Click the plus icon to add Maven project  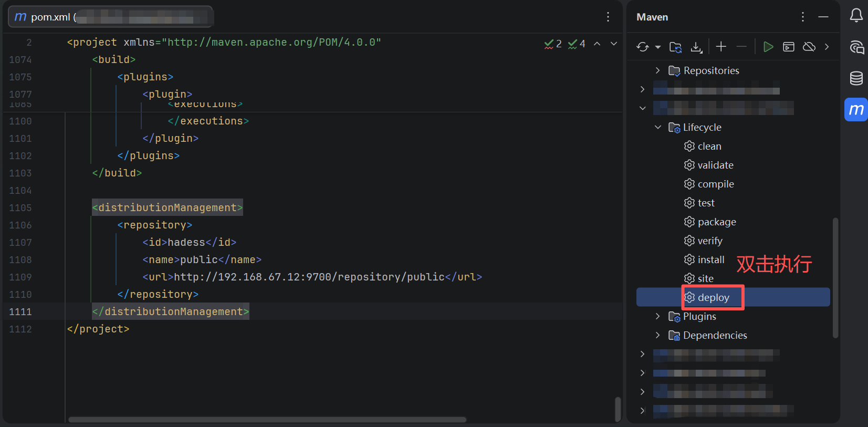click(721, 47)
